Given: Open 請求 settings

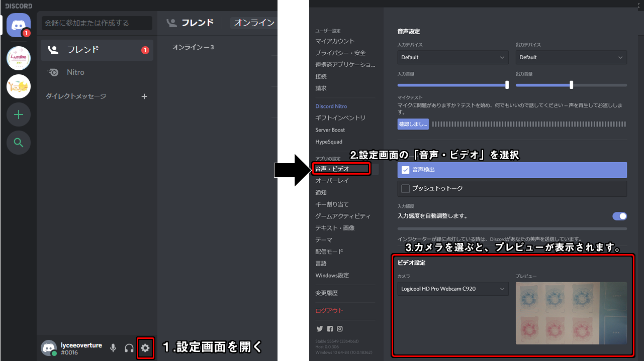Looking at the screenshot, I should click(321, 88).
